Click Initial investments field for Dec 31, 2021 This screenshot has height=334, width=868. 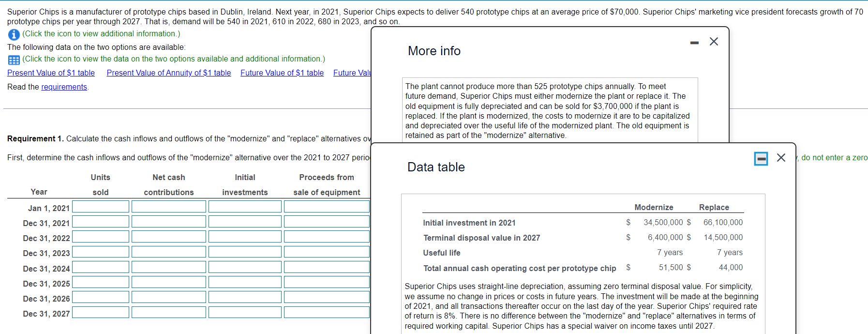click(245, 222)
